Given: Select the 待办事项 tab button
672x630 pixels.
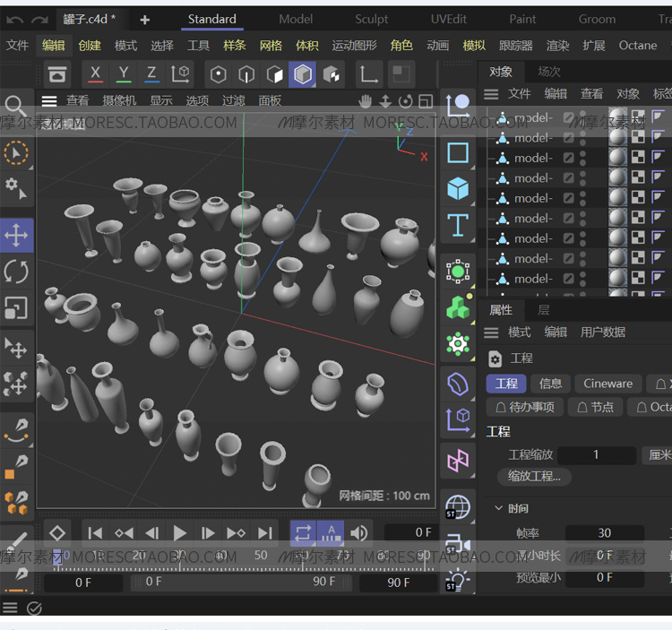Looking at the screenshot, I should [x=525, y=407].
